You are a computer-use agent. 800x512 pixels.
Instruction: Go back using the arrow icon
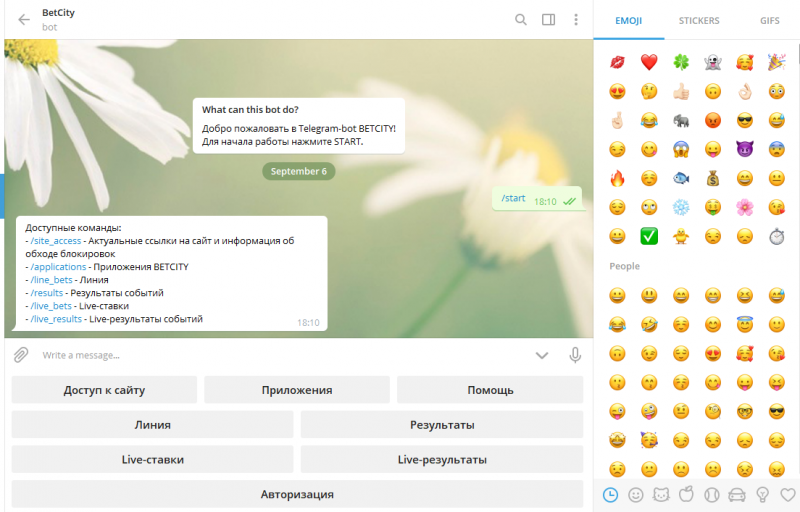23,20
